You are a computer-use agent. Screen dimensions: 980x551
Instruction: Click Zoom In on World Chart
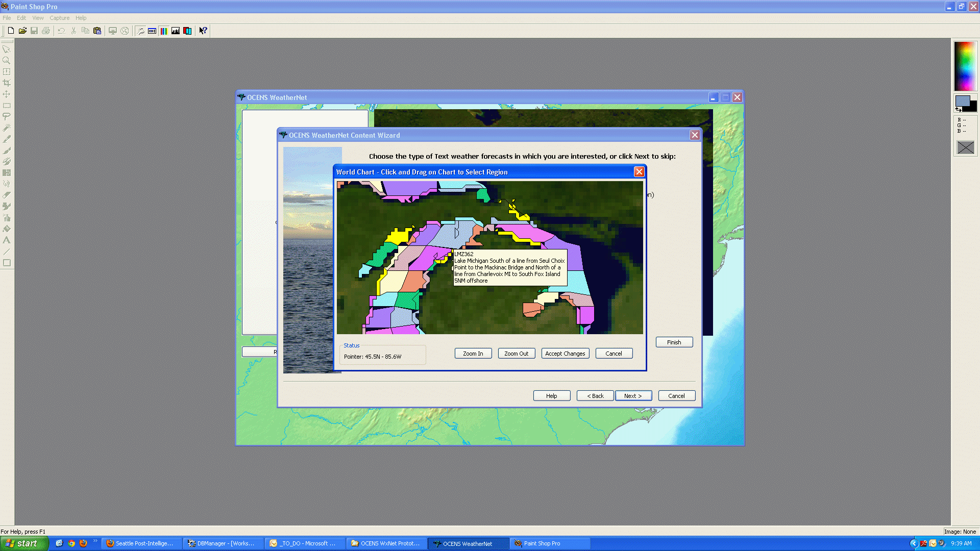(473, 354)
